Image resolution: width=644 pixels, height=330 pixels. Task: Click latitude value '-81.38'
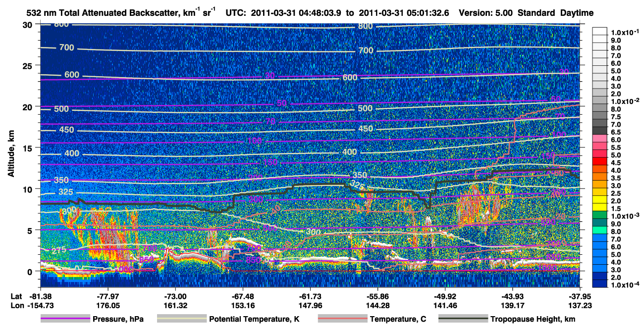click(40, 296)
